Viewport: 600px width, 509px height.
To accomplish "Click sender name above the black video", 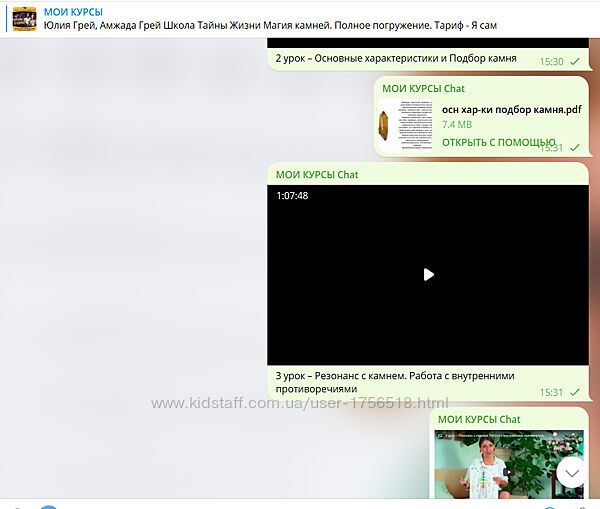I will click(x=317, y=174).
